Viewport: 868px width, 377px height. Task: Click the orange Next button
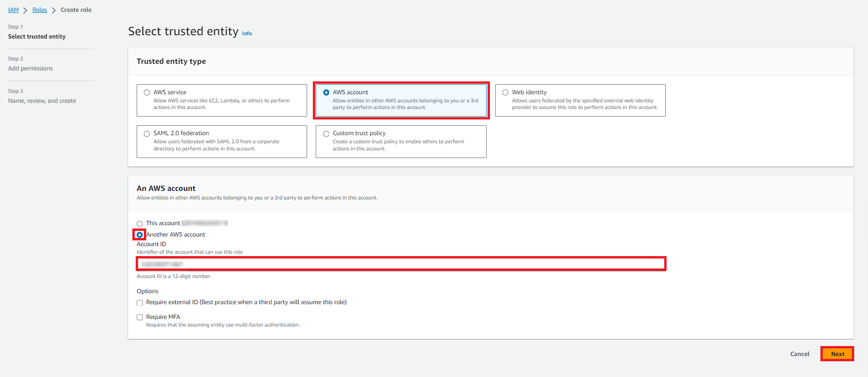(838, 354)
